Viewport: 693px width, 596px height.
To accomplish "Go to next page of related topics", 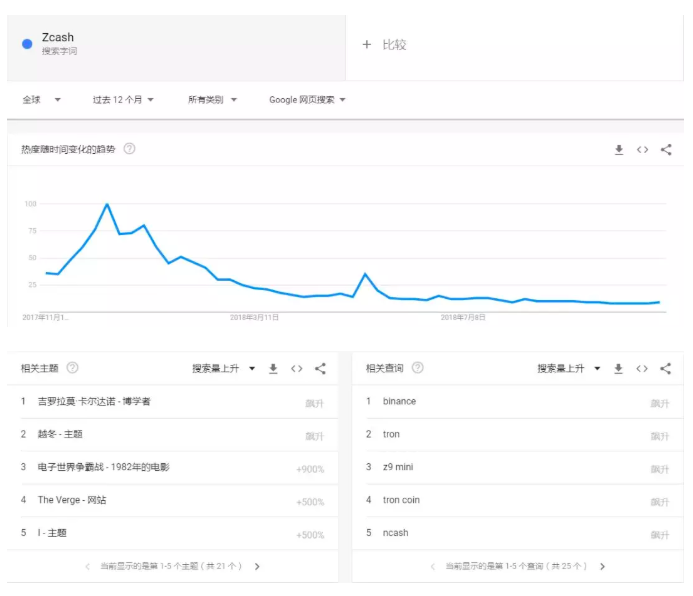I will point(257,566).
